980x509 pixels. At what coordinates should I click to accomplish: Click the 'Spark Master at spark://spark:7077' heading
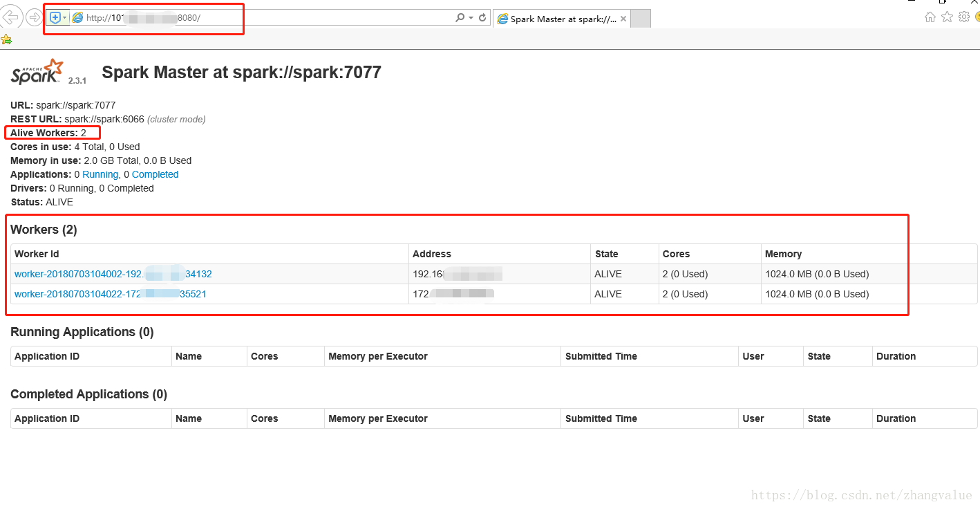coord(241,73)
